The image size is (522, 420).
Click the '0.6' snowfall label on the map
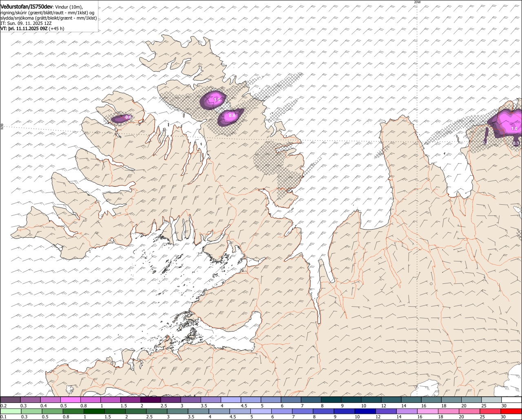(128, 117)
